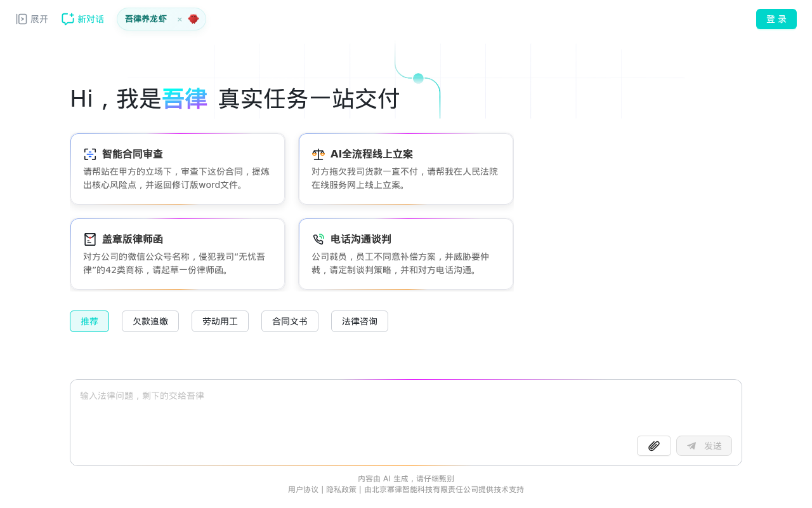Open the 用户协议 link
The width and height of the screenshot is (812, 508).
[x=303, y=490]
